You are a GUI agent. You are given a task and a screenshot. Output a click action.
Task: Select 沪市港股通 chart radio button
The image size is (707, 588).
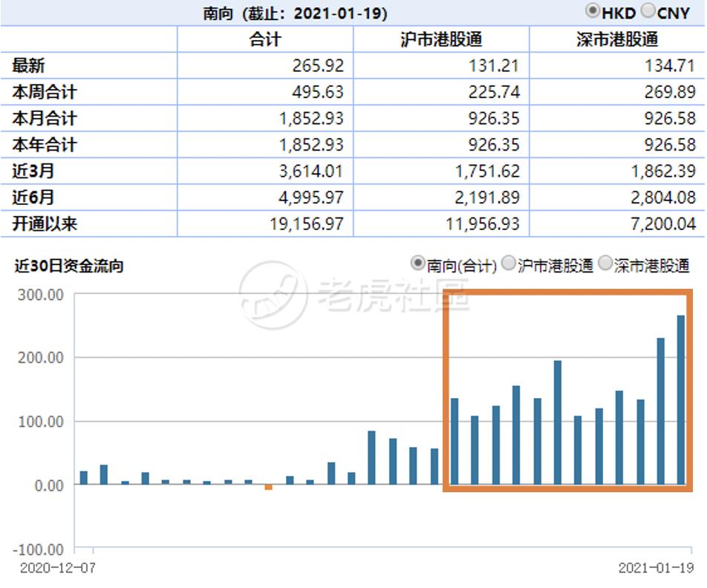[x=509, y=263]
